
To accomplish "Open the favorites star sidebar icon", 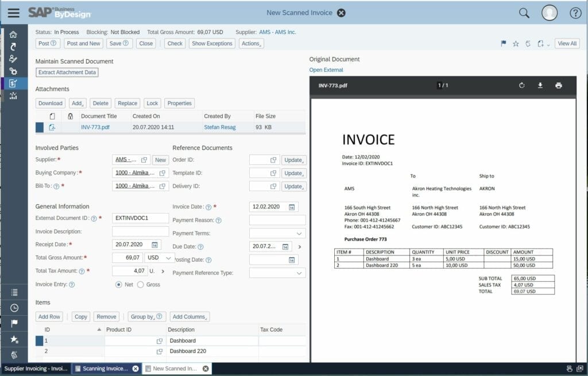I will (x=14, y=339).
